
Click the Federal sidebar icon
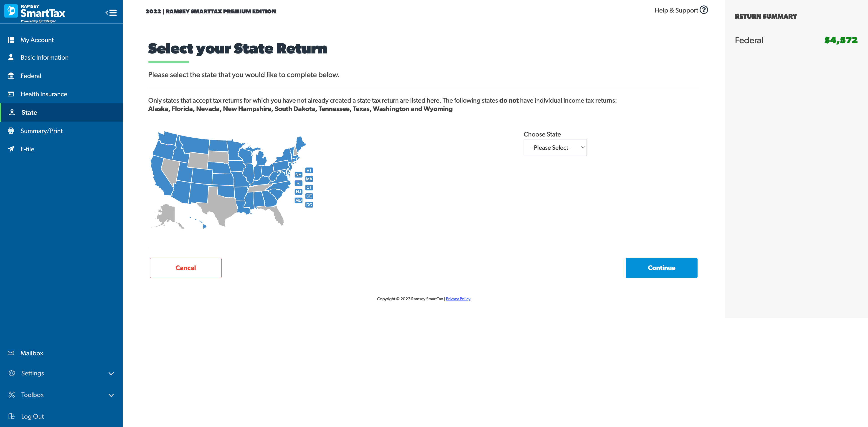tap(11, 75)
